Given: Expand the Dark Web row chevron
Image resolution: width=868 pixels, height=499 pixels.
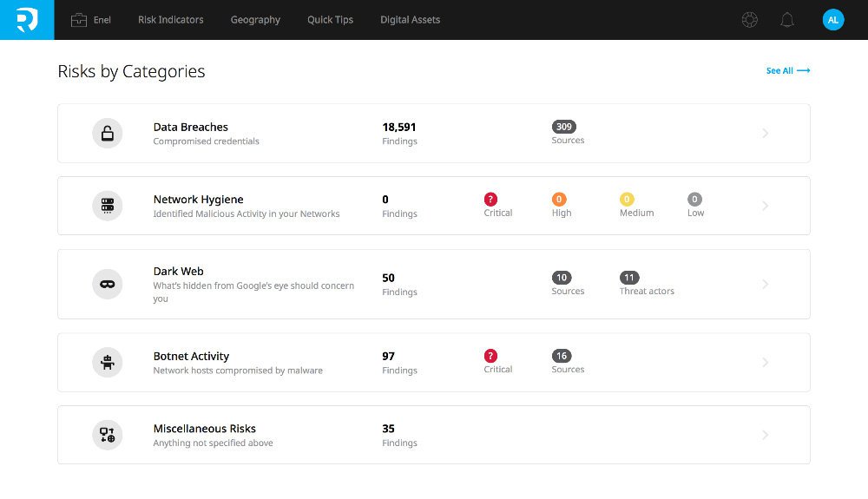Looking at the screenshot, I should point(765,284).
